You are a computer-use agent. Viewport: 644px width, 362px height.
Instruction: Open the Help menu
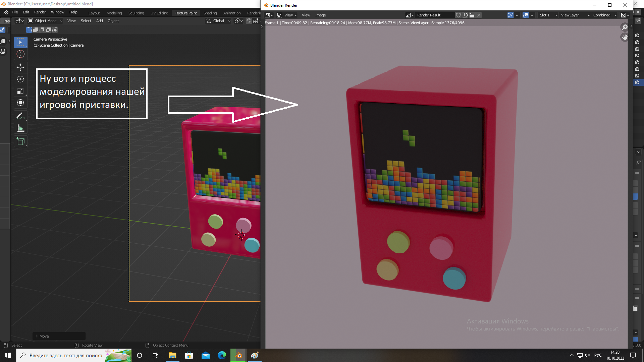click(x=73, y=12)
